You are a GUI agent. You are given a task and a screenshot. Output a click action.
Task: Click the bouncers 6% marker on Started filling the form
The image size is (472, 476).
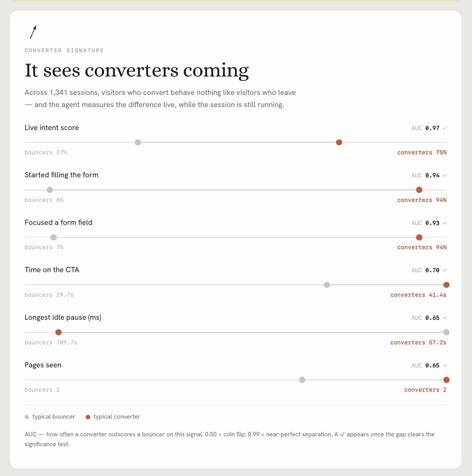(50, 190)
